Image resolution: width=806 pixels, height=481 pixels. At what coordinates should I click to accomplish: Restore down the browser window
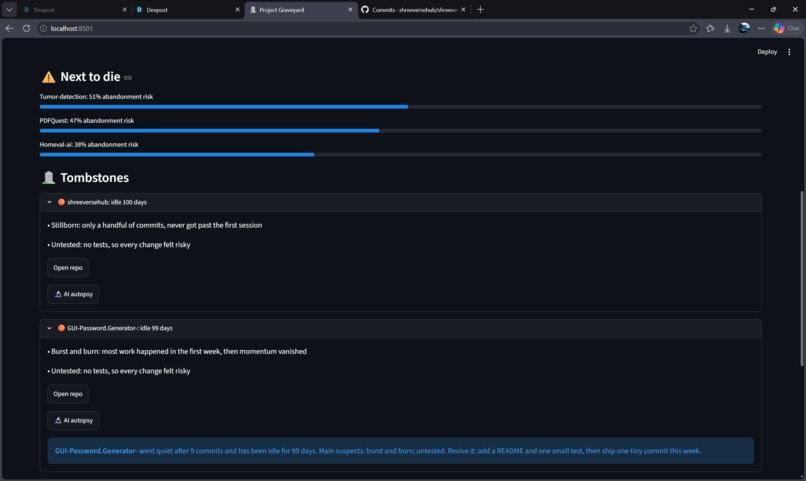[x=773, y=9]
